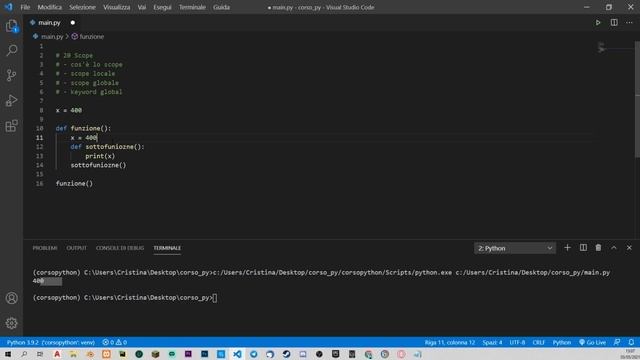Viewport: 640px width, 360px height.
Task: Kill terminal with trash icon
Action: (598, 248)
